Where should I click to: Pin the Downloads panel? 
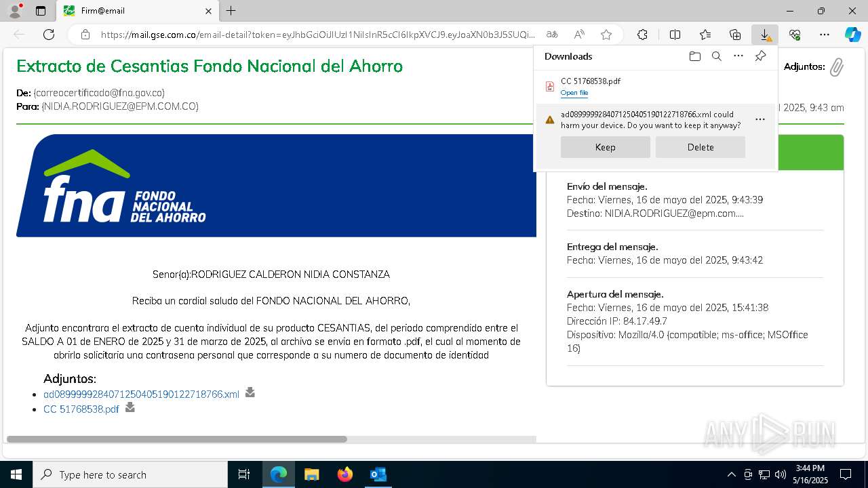tap(761, 56)
